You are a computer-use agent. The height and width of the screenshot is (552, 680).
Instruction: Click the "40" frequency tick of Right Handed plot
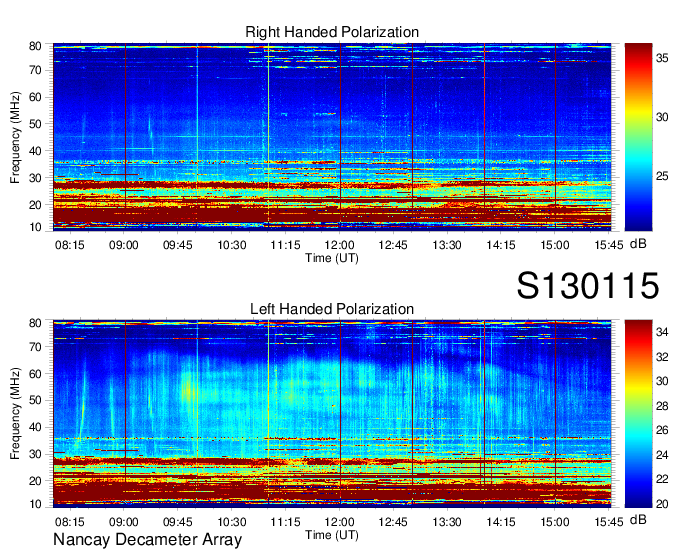coord(35,151)
